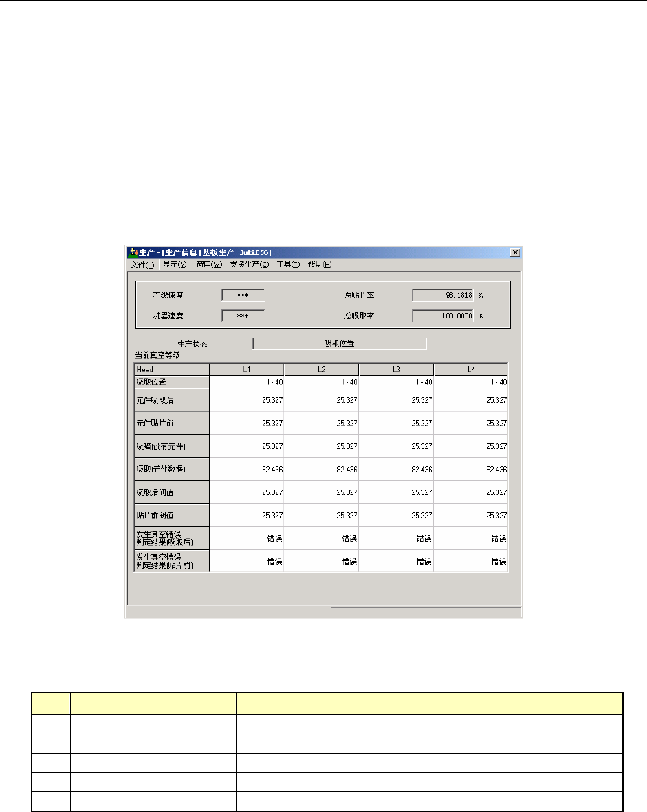Viewport: 647px width, 812px height.
Task: Click the 吸取(元件数据) row header
Action: (x=172, y=469)
